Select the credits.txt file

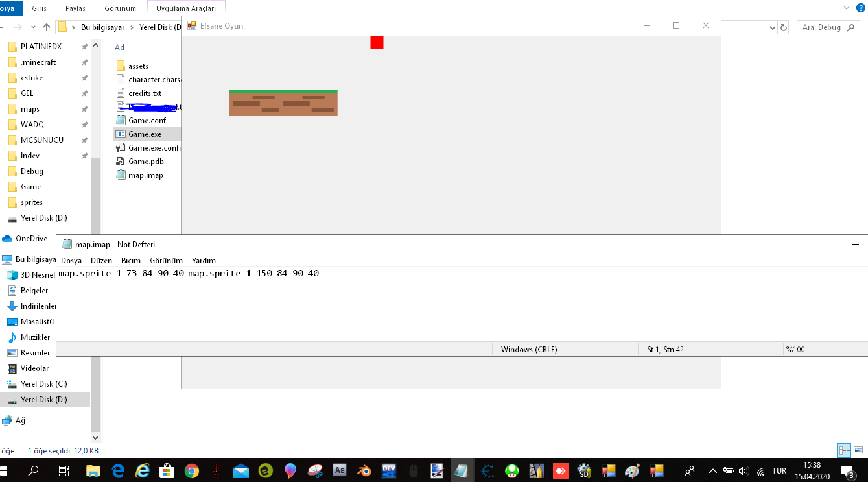point(145,93)
